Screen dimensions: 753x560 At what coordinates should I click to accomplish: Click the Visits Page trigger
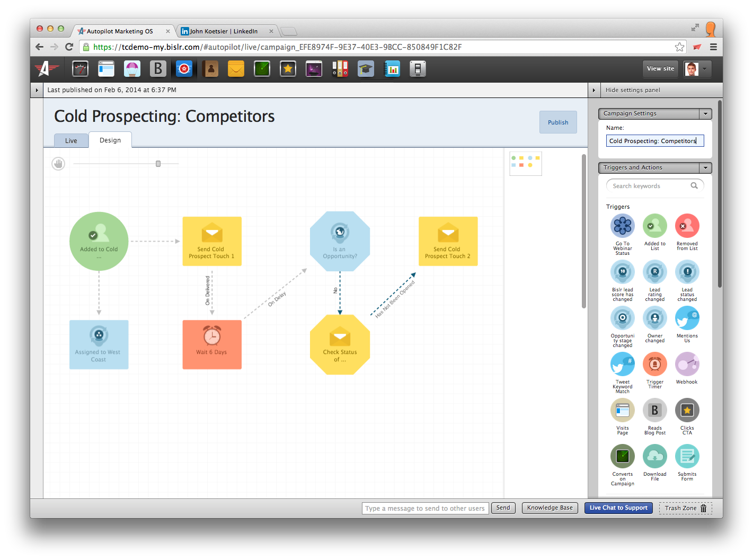(623, 410)
